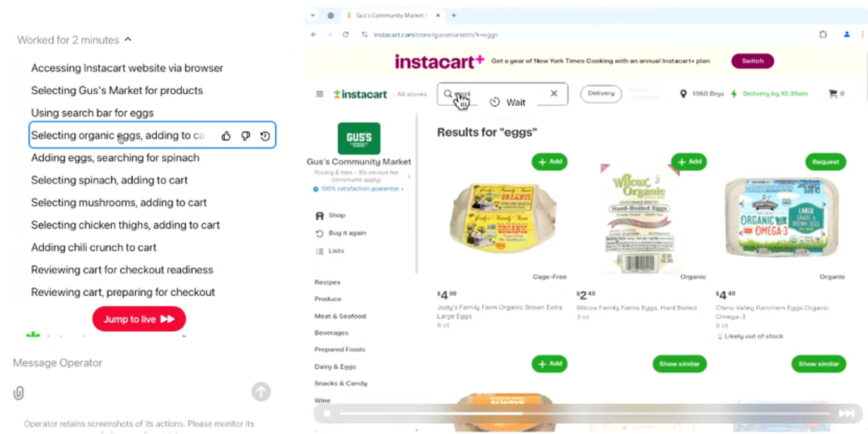Image resolution: width=868 pixels, height=434 pixels.
Task: Clear the search field with the X icon
Action: [x=554, y=93]
